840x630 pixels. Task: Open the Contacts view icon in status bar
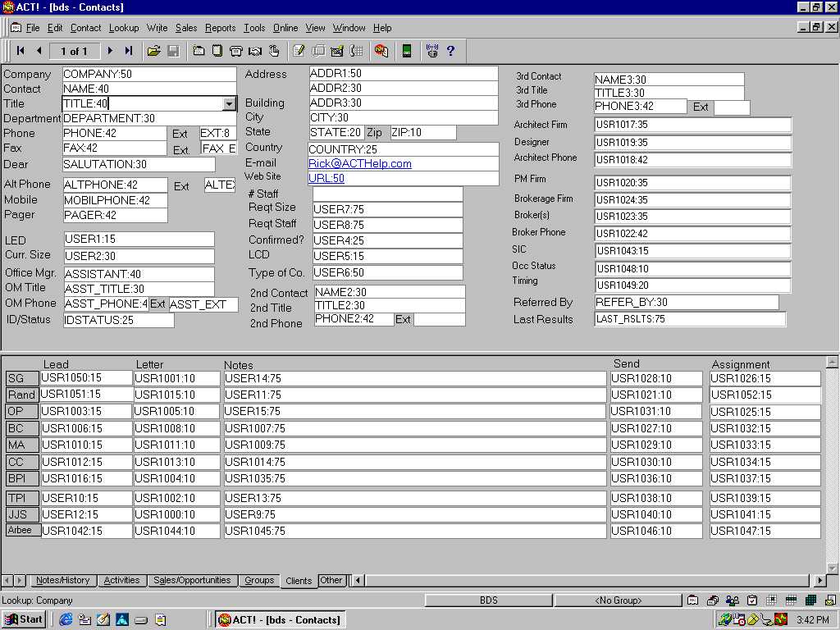pos(692,600)
